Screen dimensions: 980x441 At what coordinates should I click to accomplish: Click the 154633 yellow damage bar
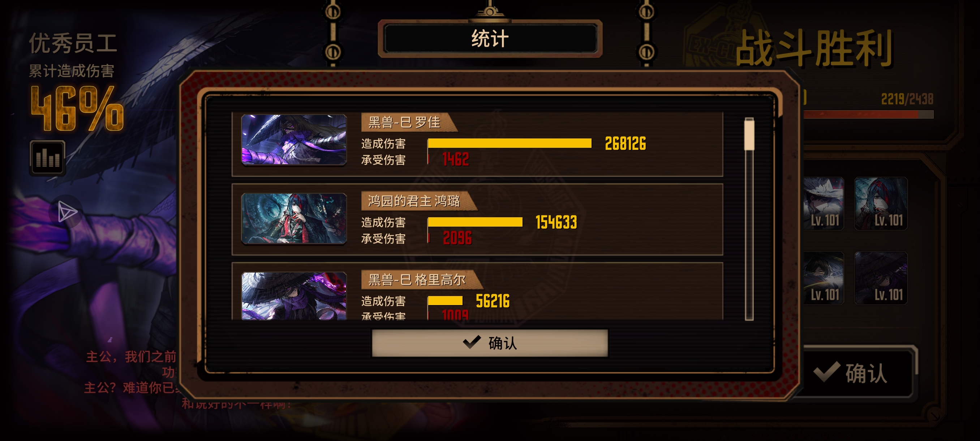point(475,222)
